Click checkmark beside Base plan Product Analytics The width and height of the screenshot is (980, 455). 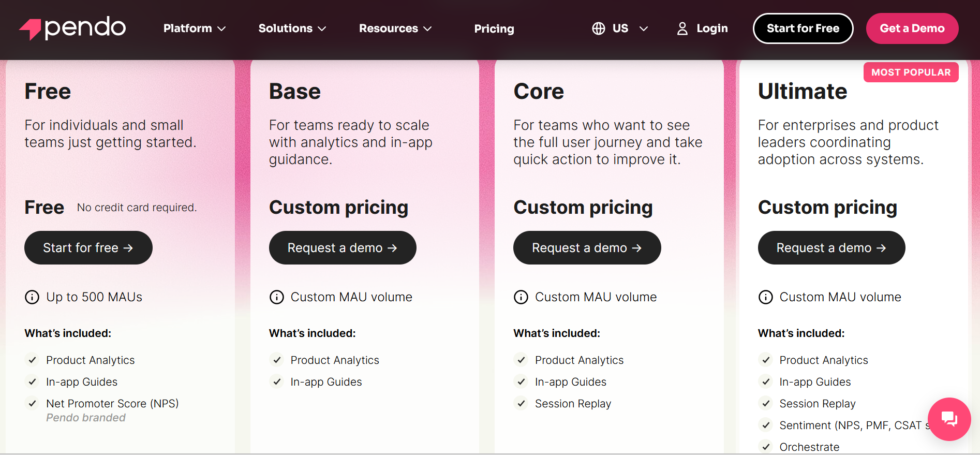(277, 360)
